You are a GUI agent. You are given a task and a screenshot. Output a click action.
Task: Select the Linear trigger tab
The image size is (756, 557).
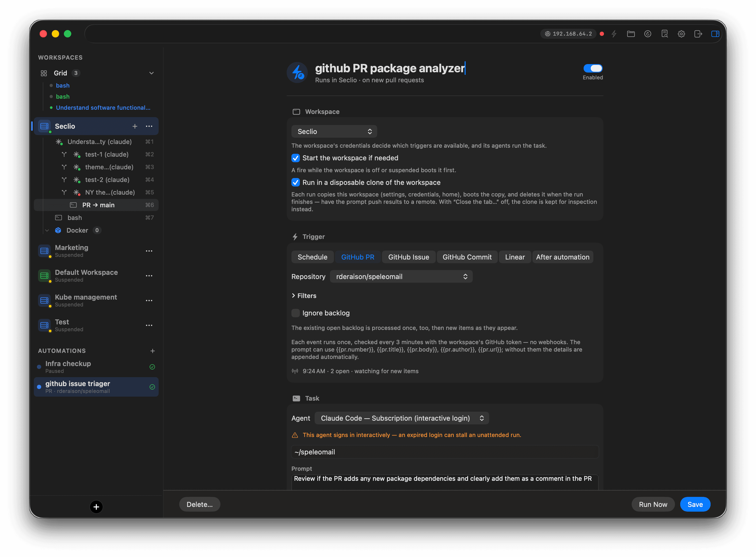515,257
